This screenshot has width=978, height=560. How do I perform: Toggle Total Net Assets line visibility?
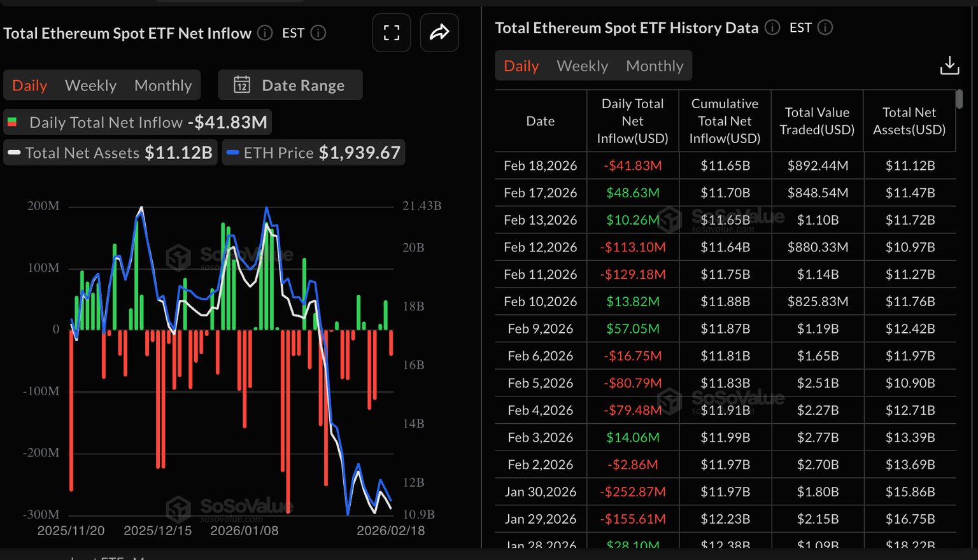tap(111, 153)
